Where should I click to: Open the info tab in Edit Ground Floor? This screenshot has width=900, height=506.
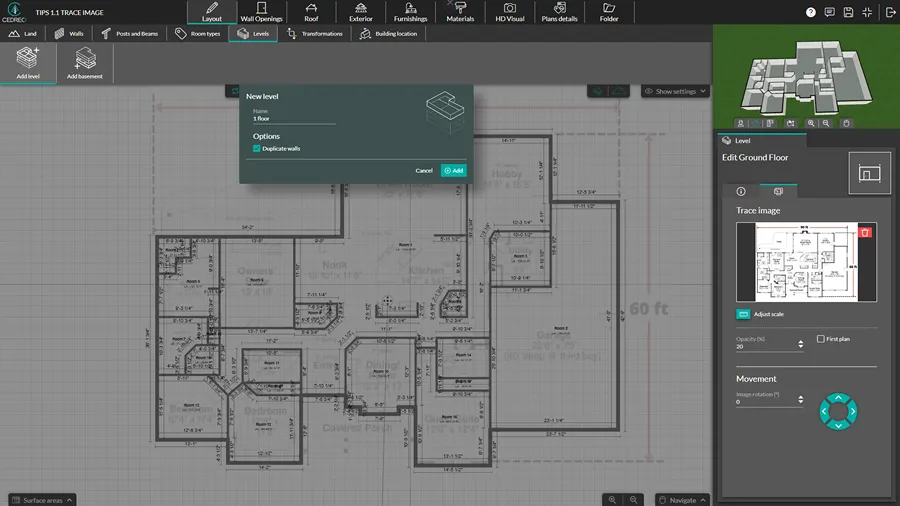point(741,192)
